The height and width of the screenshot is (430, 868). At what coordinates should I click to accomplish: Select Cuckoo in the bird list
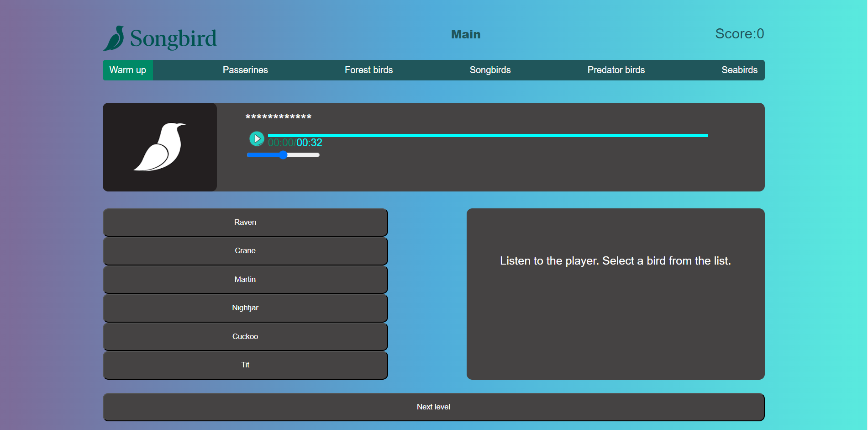coord(245,337)
